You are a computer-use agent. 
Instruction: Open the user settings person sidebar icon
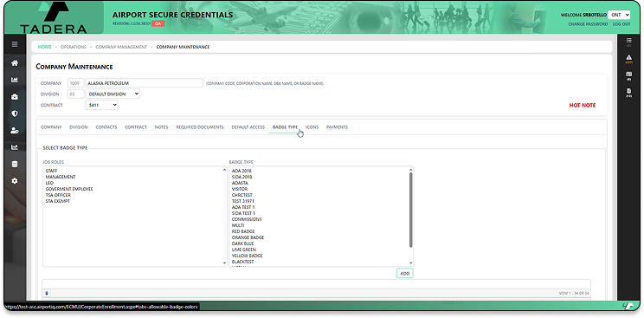[x=15, y=131]
